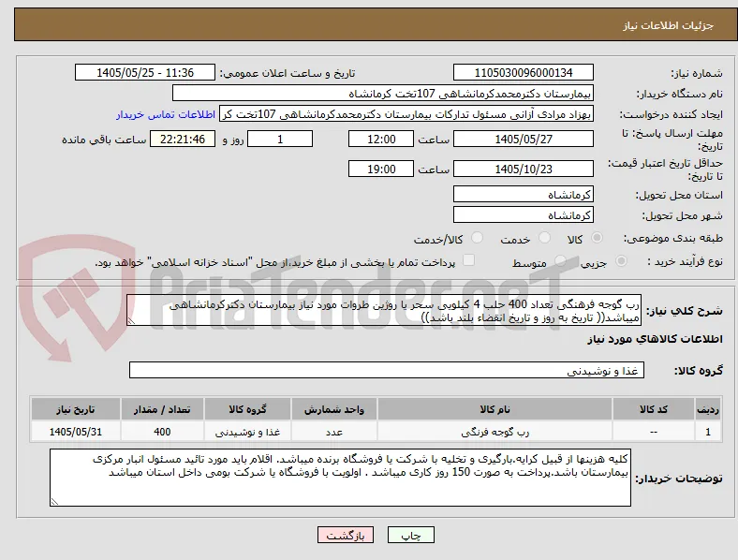Click the general need description textarea
The image size is (738, 560).
384,311
